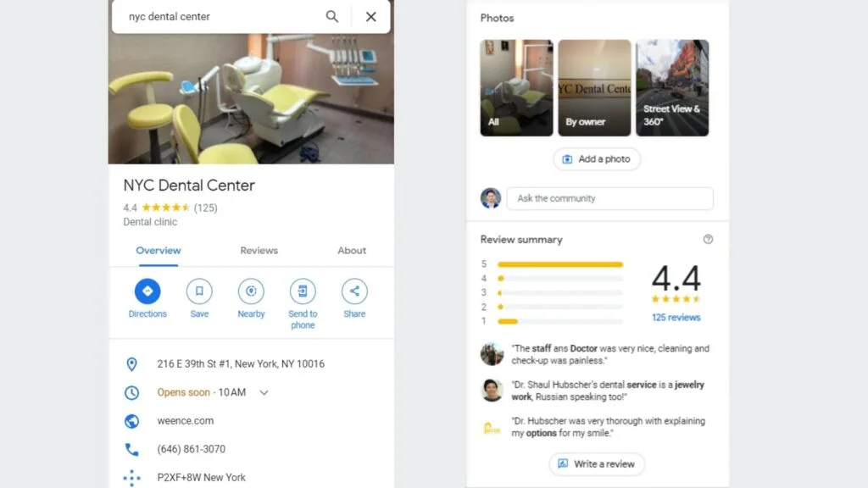Click the 2-star rating bar
The height and width of the screenshot is (488, 868).
(560, 307)
